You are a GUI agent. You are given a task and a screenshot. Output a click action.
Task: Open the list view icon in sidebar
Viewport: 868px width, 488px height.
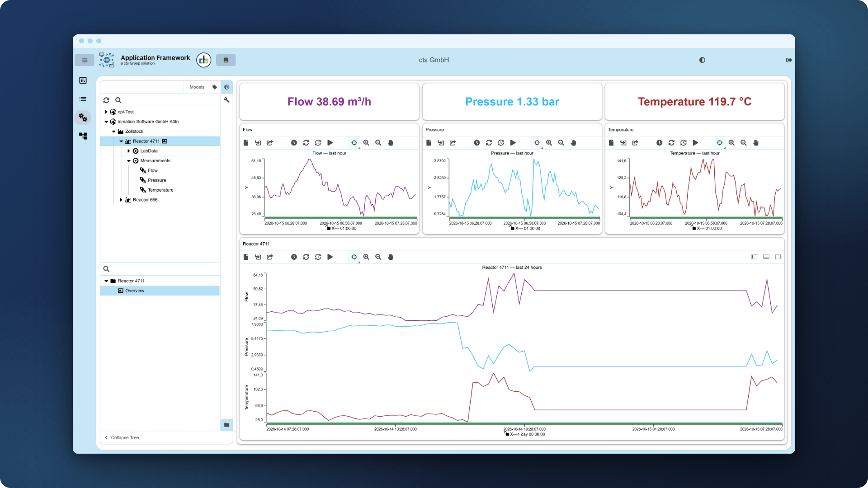click(x=83, y=99)
